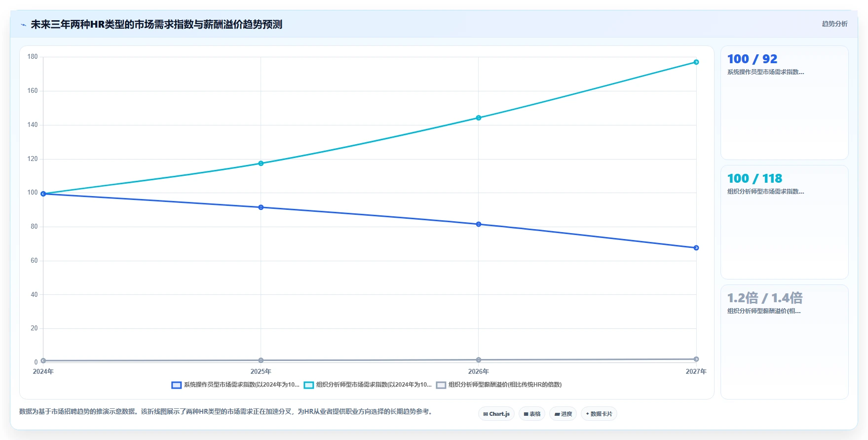Image resolution: width=868 pixels, height=440 pixels.
Task: Select the 表格 tag
Action: 532,414
